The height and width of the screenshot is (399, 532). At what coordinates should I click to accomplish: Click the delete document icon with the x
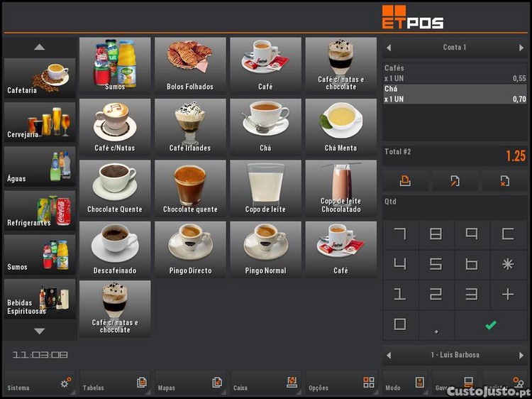[x=504, y=180]
